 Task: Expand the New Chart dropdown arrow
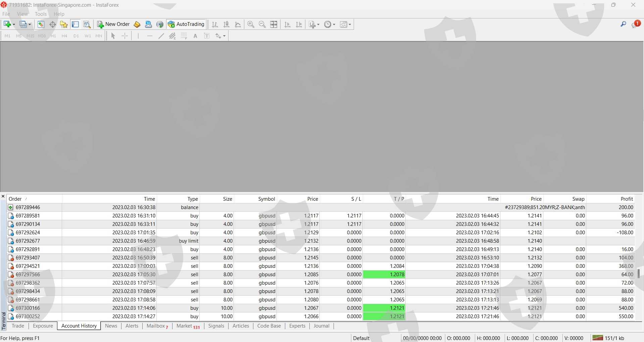(14, 25)
